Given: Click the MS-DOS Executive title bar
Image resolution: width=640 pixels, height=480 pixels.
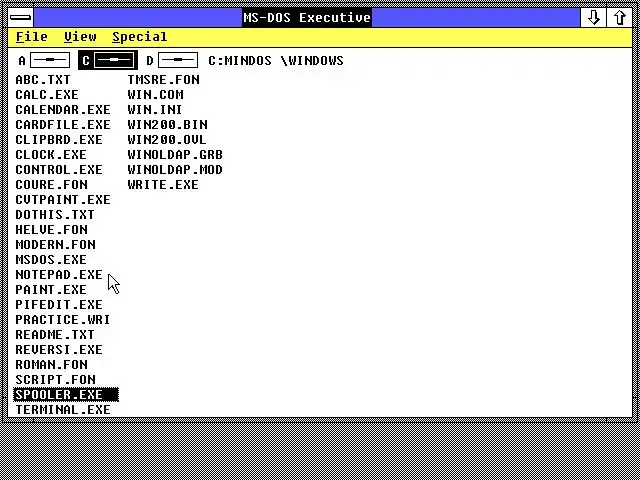Looking at the screenshot, I should [307, 18].
